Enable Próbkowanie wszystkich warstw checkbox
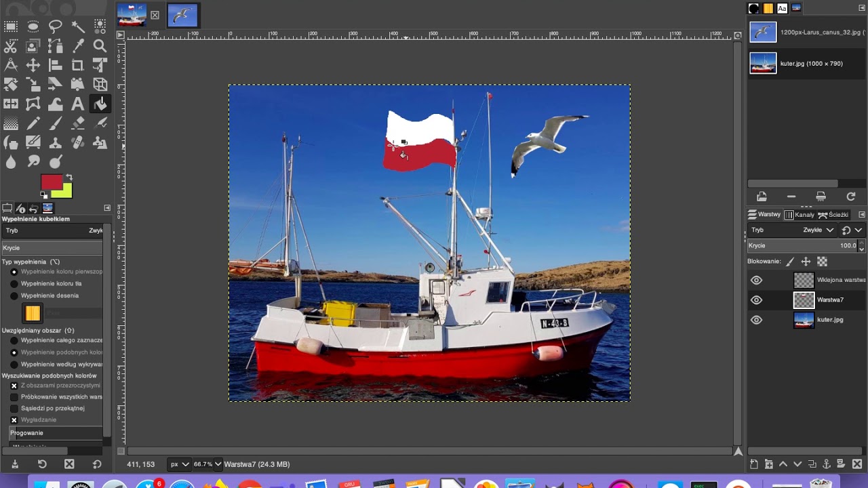Image resolution: width=868 pixels, height=488 pixels. [14, 397]
